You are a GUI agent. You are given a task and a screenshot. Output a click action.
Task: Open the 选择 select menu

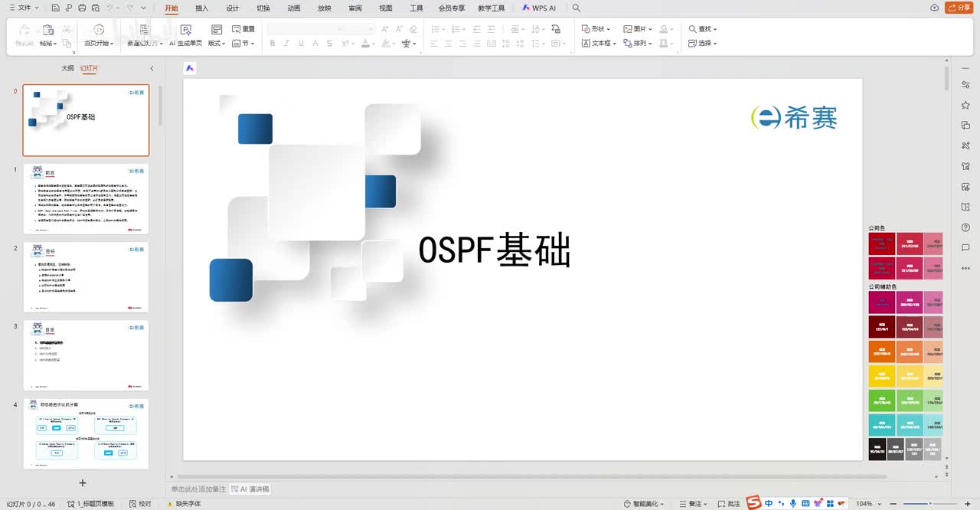(702, 44)
